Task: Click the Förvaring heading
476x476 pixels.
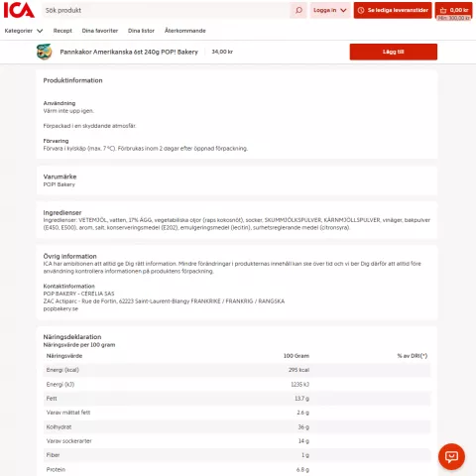Action: tap(56, 141)
